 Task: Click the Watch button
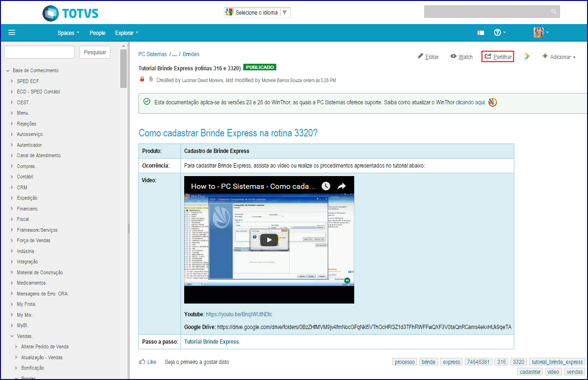pos(461,57)
